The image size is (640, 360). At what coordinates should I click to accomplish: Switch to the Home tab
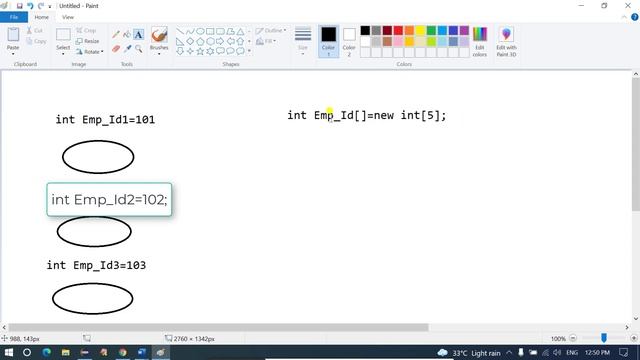41,17
